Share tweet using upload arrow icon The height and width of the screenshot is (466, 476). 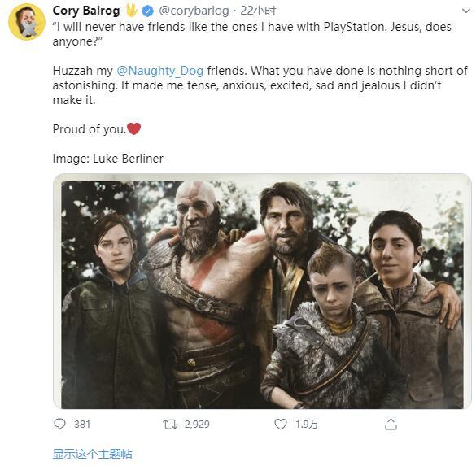click(x=391, y=424)
